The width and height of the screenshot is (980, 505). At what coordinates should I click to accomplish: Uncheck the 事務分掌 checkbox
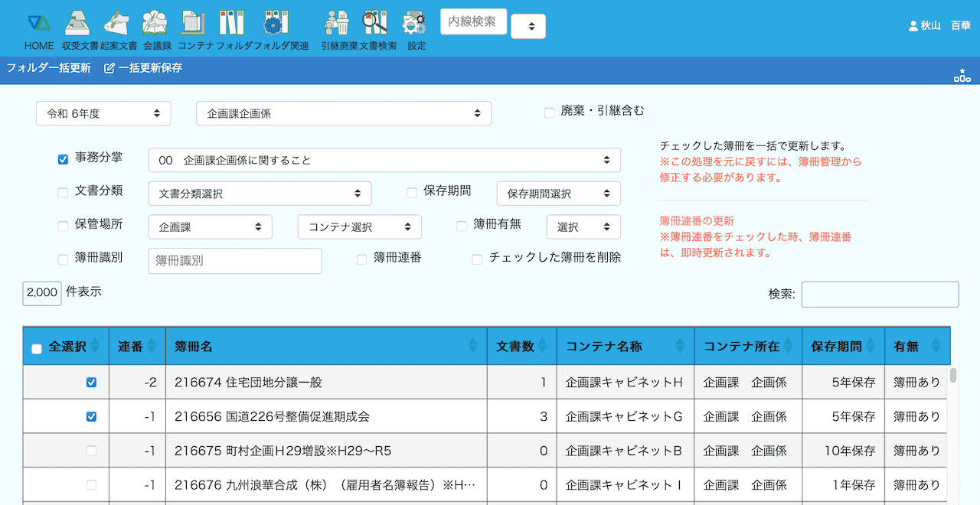[x=64, y=160]
